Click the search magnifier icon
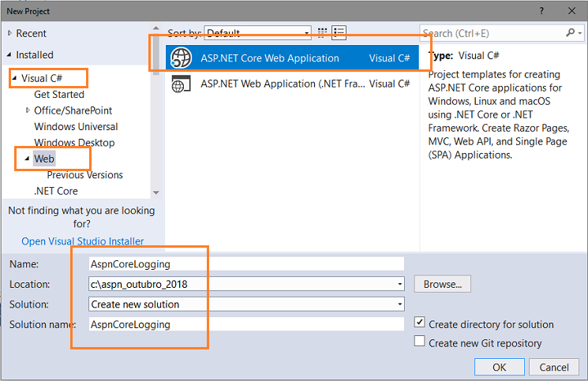The height and width of the screenshot is (381, 588). coord(570,33)
